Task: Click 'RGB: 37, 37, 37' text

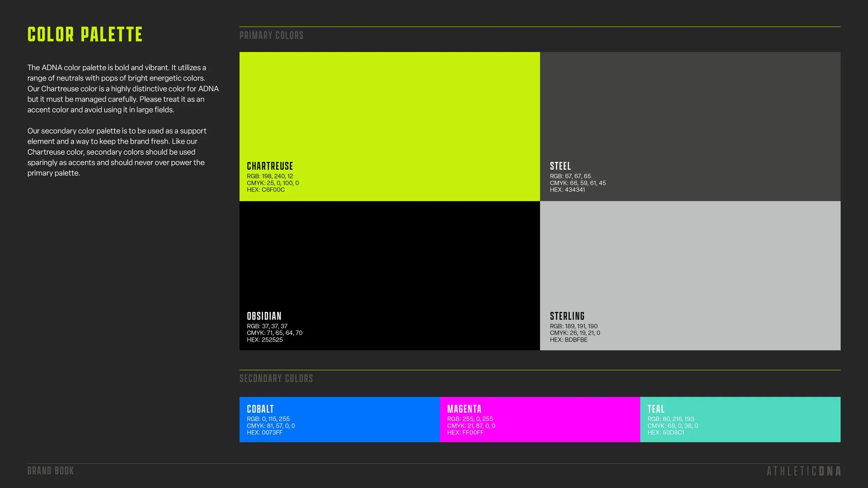Action: coord(267,326)
